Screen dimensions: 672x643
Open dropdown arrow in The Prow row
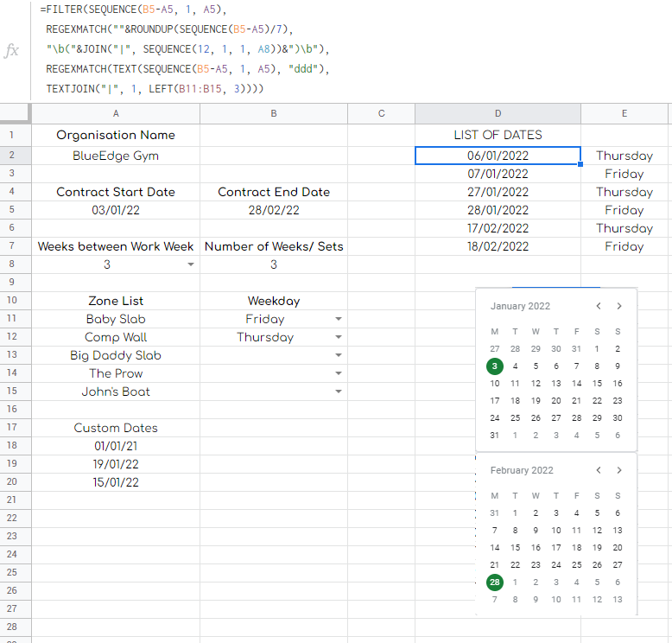(x=339, y=373)
